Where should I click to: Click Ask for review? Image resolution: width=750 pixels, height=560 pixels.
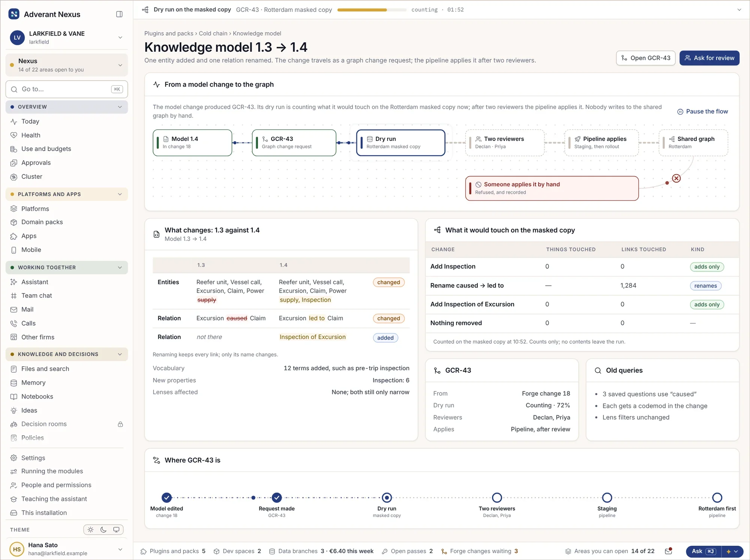coord(709,58)
